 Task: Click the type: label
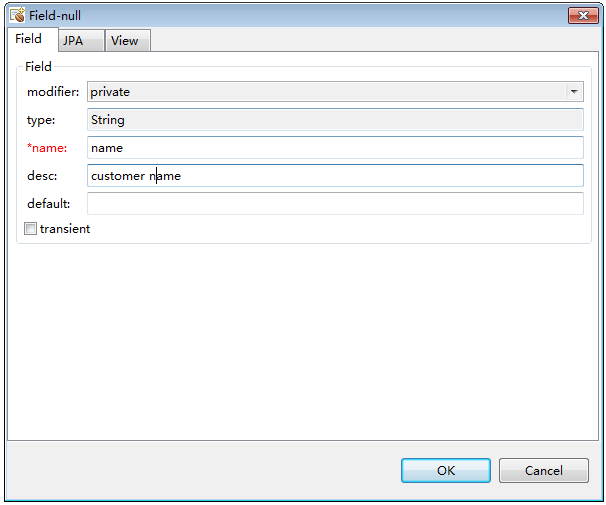tap(41, 120)
